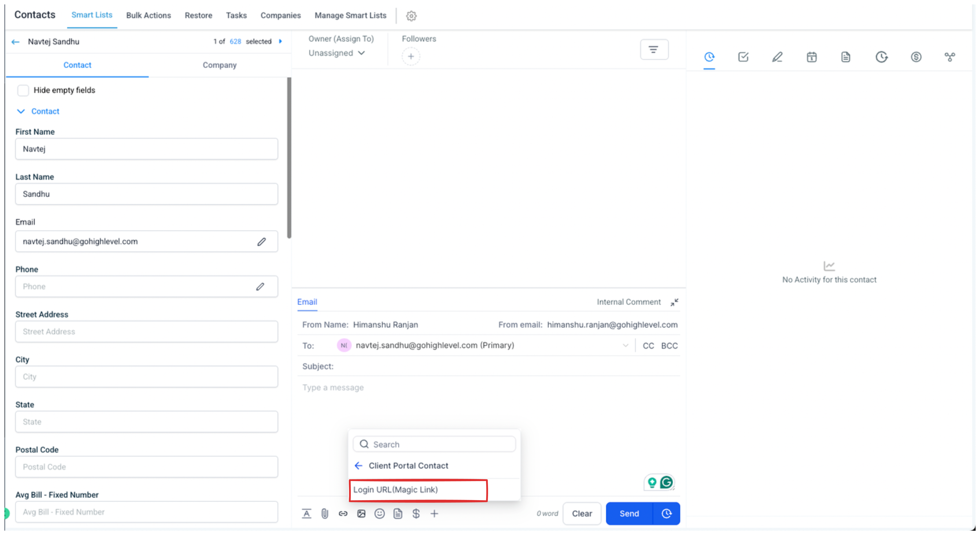Open the Appointments calendar icon
The height and width of the screenshot is (535, 980).
[812, 57]
